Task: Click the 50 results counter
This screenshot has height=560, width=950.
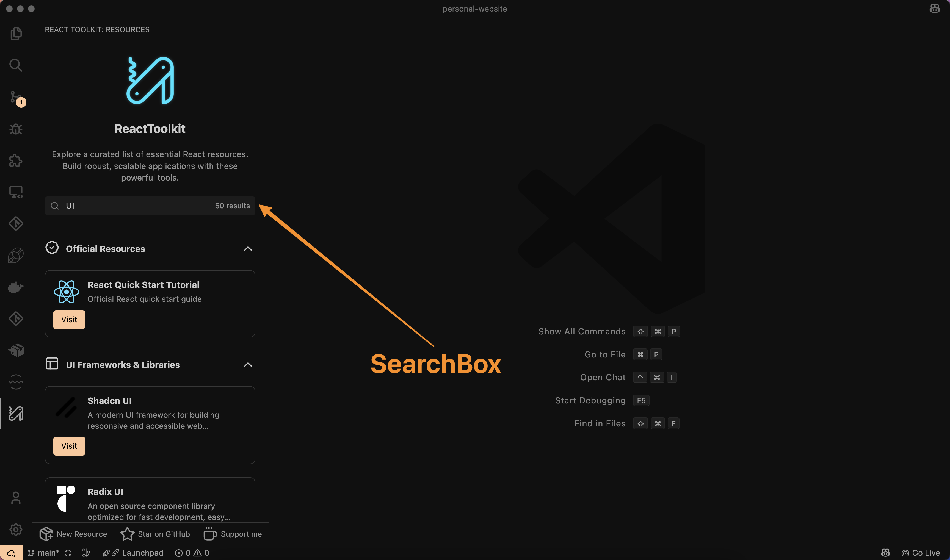Action: (x=233, y=206)
